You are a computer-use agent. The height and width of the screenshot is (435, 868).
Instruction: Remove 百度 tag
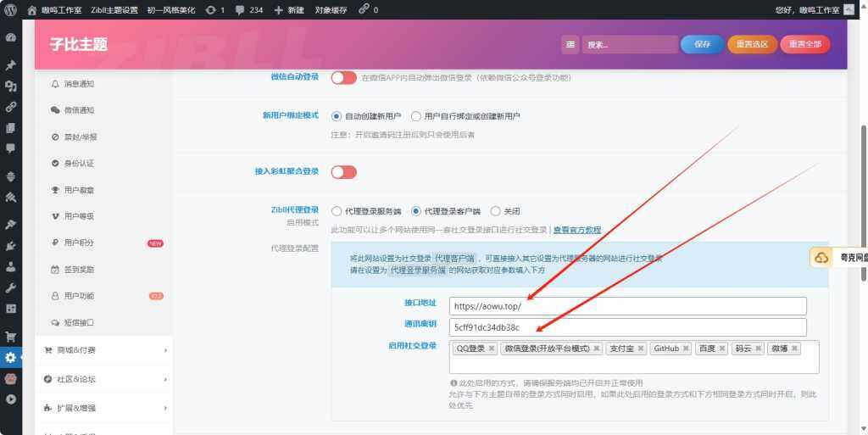[722, 349]
